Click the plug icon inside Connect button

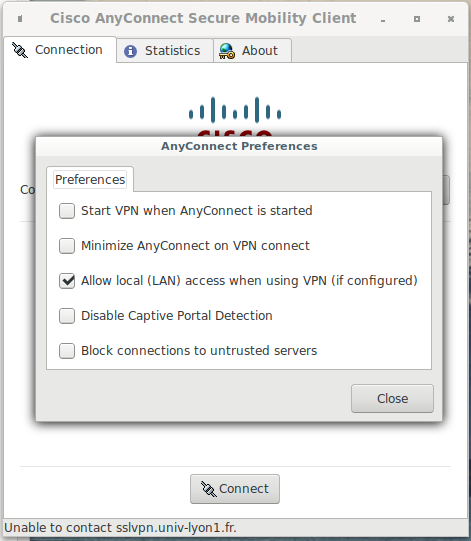pyautogui.click(x=209, y=489)
